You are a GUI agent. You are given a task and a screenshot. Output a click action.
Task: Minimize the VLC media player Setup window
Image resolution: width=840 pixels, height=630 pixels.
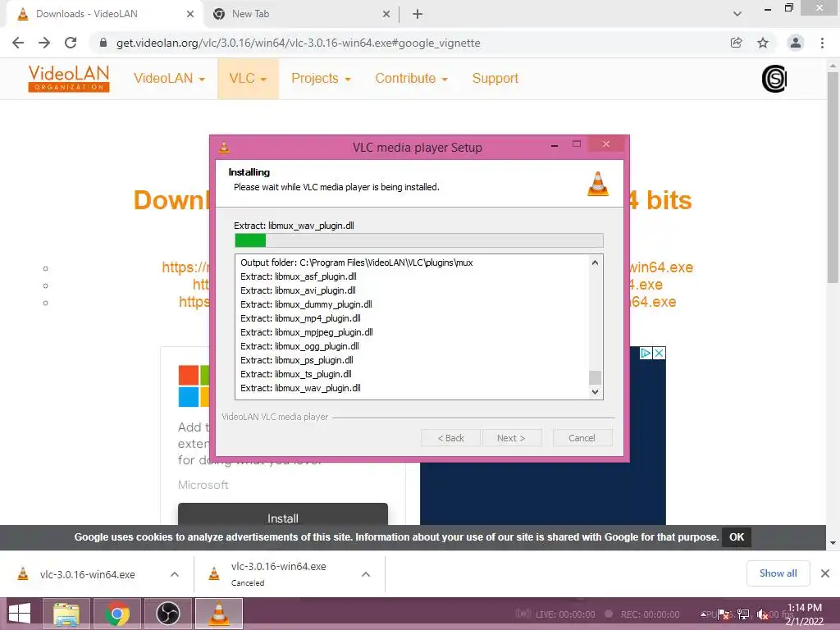555,144
